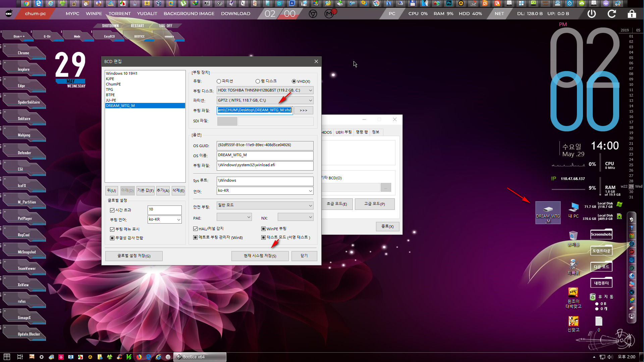Expand the 부팅 디스크 dropdown

tap(265, 90)
